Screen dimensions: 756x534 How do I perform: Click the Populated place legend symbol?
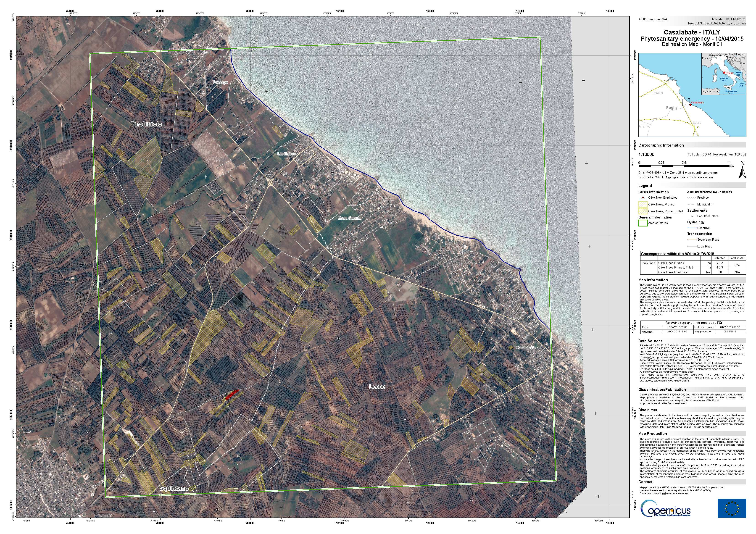point(691,216)
